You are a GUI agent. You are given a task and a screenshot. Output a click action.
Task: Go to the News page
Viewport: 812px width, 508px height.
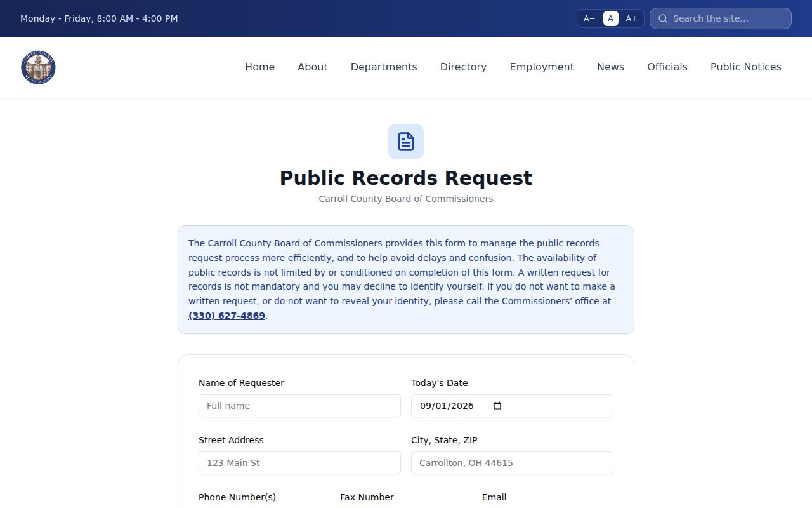coord(611,67)
